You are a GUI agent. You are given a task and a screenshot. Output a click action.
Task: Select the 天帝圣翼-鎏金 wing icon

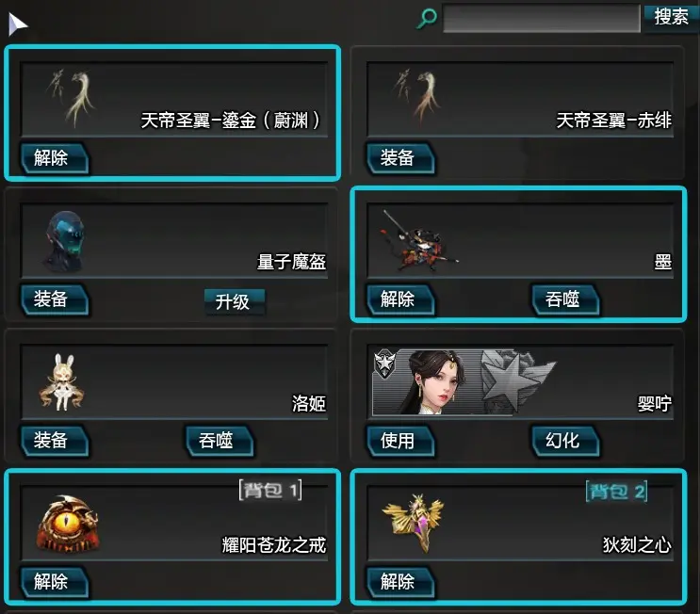(x=71, y=97)
